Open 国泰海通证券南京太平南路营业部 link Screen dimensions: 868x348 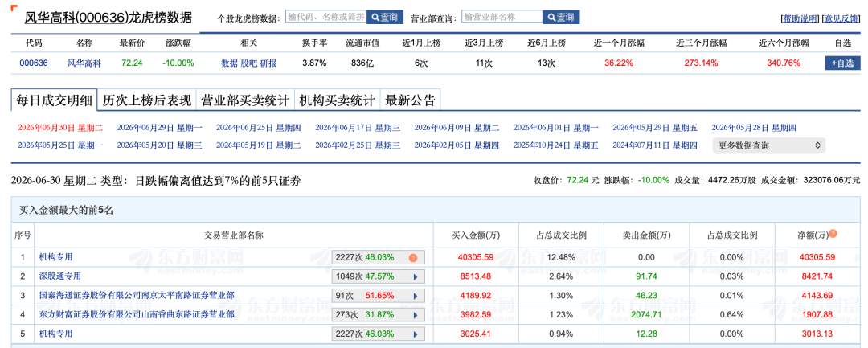coord(137,296)
